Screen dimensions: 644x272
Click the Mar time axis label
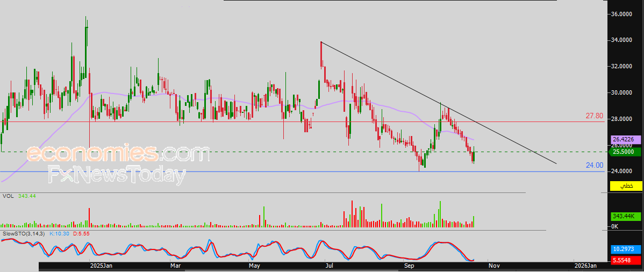175,266
